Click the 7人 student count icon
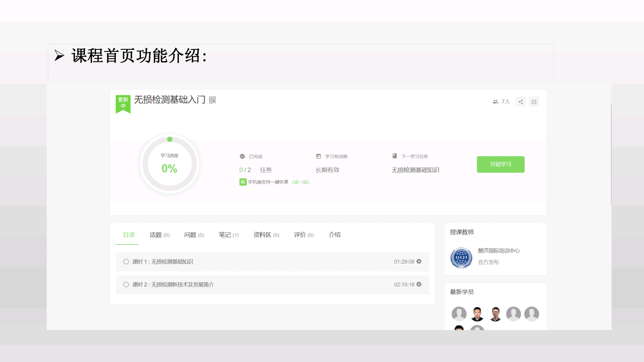The height and width of the screenshot is (362, 644). 496,102
